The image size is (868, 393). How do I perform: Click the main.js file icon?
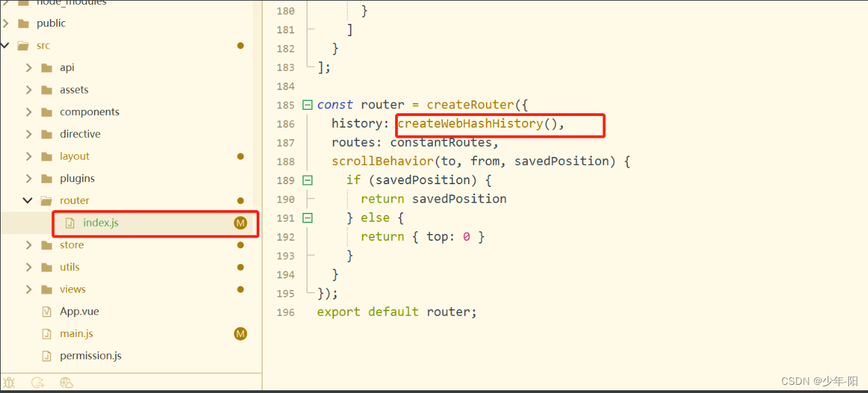(46, 333)
